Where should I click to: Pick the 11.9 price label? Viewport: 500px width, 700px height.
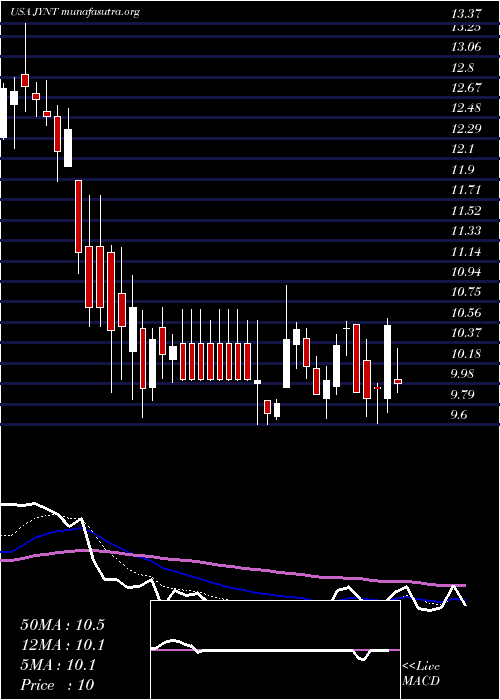463,170
